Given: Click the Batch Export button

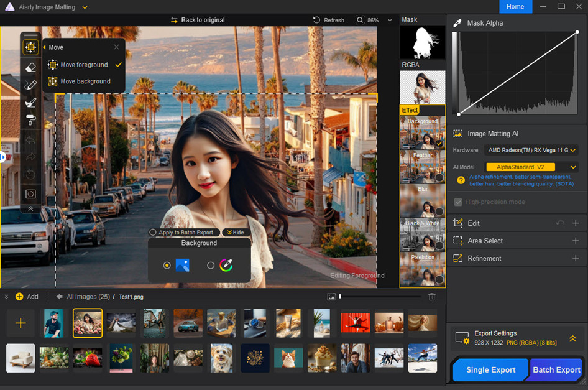Looking at the screenshot, I should (x=556, y=369).
